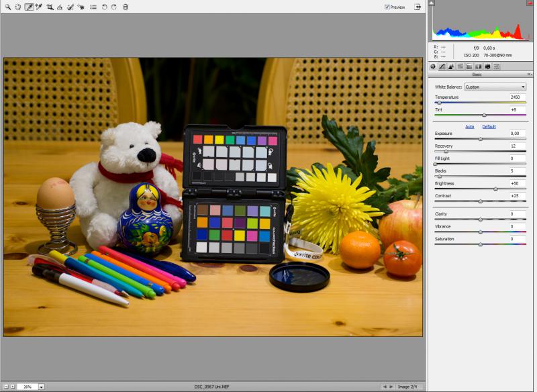Toggle highlight clipping warning on histogram
The image size is (537, 392).
(x=529, y=3)
